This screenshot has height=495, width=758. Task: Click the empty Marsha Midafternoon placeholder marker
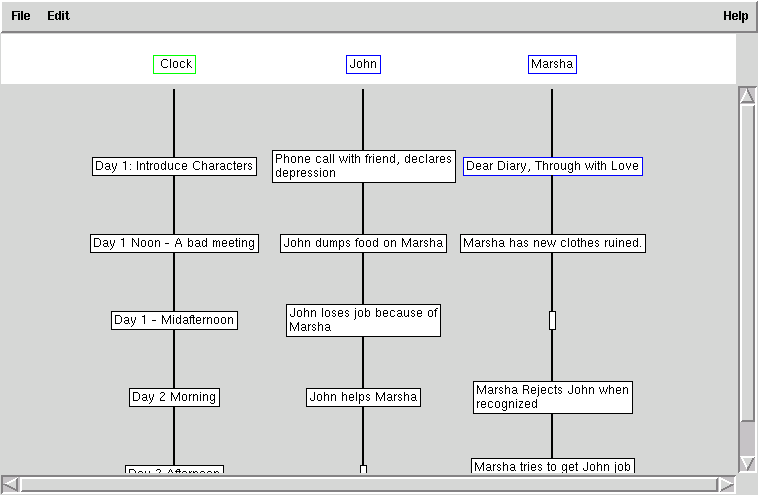pos(552,320)
